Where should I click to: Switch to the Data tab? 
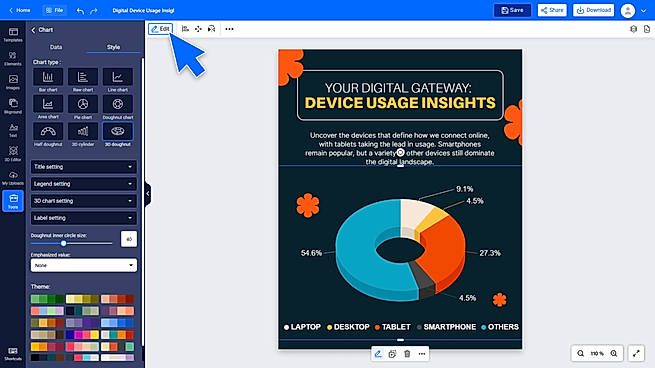point(56,47)
